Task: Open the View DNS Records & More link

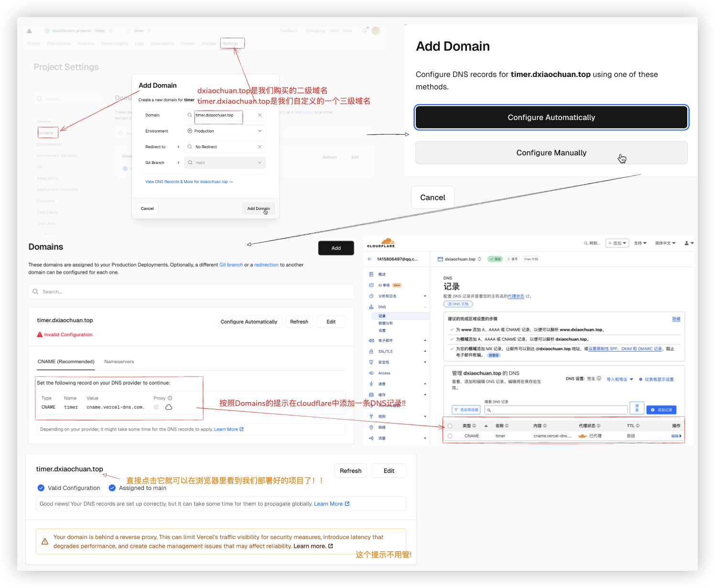Action: pos(189,182)
